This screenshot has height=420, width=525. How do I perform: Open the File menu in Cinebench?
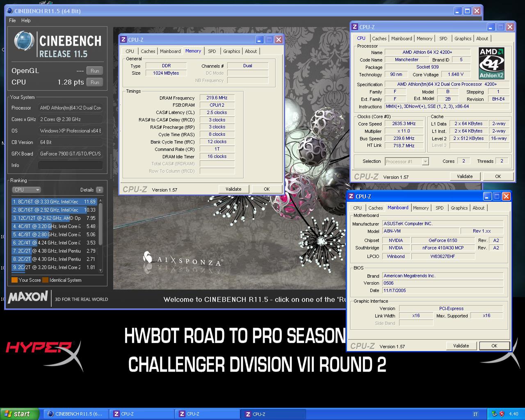tap(12, 20)
